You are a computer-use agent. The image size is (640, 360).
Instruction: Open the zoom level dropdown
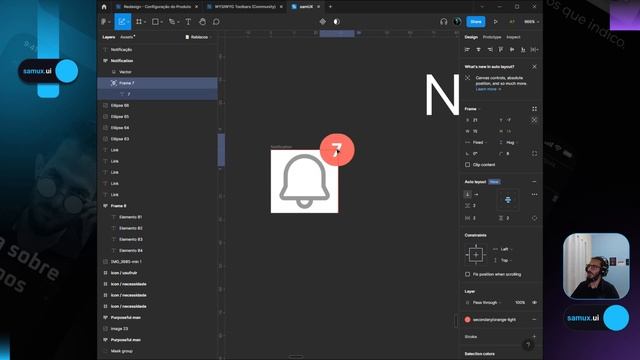(x=531, y=22)
